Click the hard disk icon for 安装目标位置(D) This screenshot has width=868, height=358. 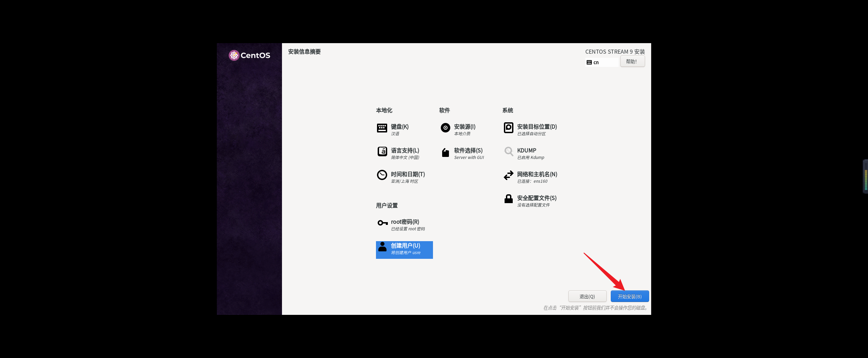[x=508, y=128]
